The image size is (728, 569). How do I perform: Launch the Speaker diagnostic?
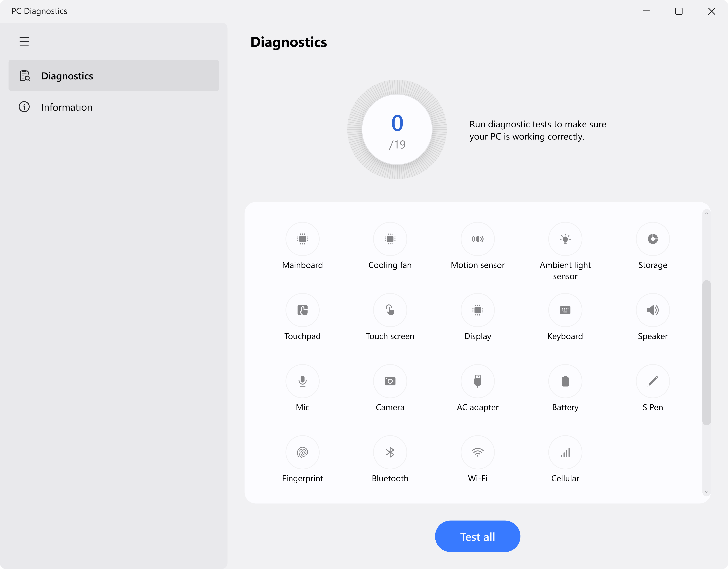click(652, 310)
